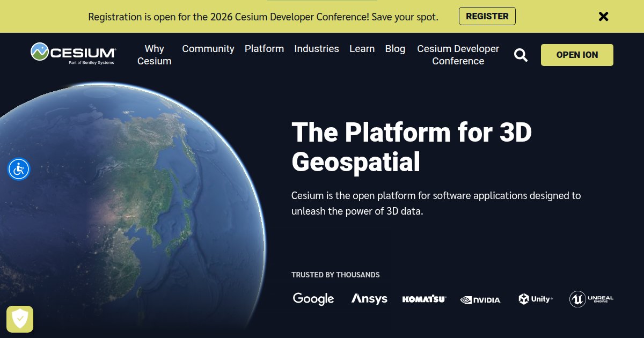Click the REGISTER button in banner
Viewport: 644px width, 338px height.
[x=487, y=16]
